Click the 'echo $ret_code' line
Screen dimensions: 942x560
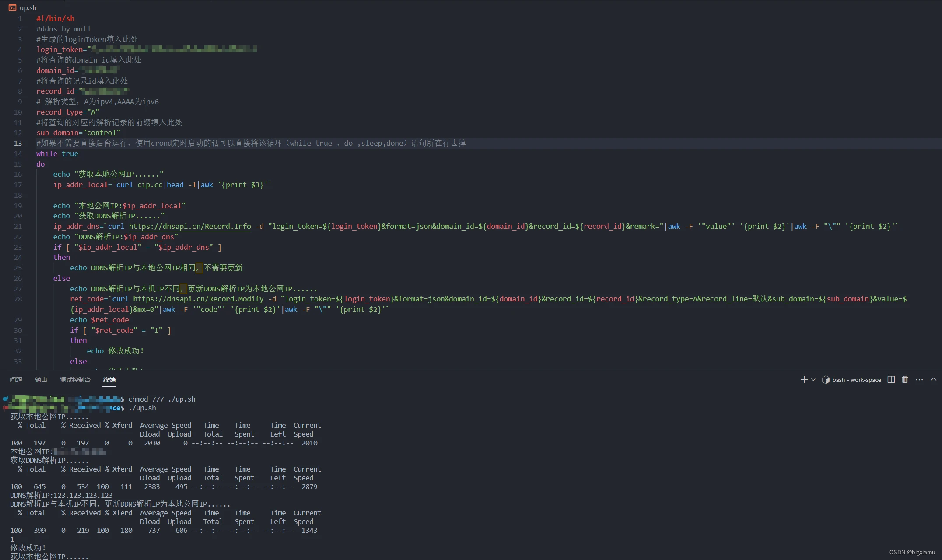coord(99,320)
